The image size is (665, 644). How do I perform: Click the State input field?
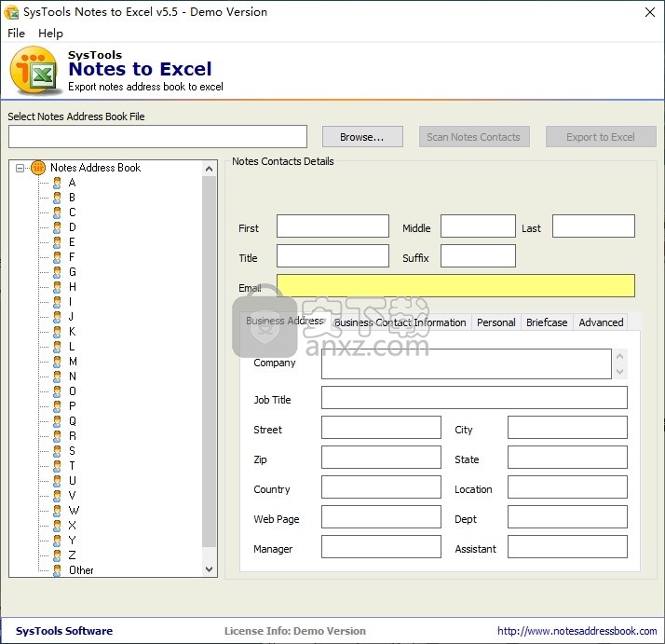[567, 458]
